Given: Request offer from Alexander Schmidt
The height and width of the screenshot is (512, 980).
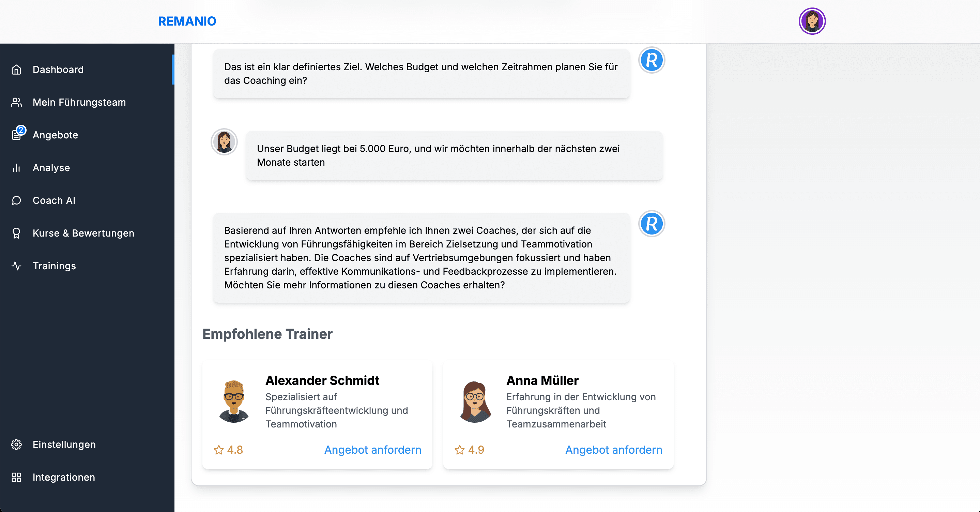Looking at the screenshot, I should [372, 450].
